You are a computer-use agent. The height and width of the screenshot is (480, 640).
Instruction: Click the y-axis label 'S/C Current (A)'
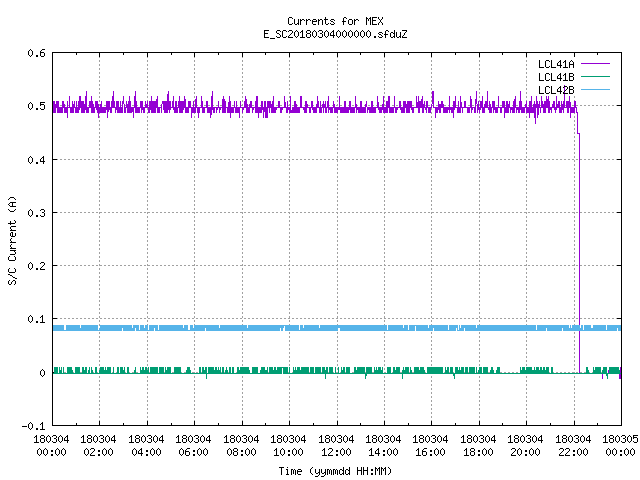[13, 241]
